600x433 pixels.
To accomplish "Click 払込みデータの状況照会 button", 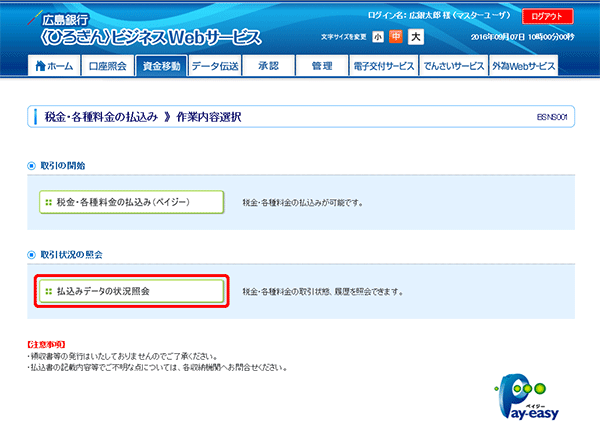I will pyautogui.click(x=132, y=291).
